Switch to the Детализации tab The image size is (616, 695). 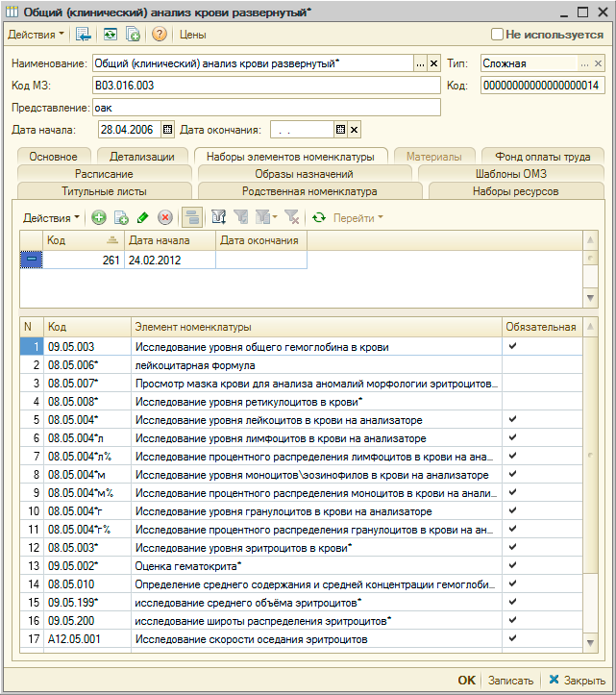point(141,156)
